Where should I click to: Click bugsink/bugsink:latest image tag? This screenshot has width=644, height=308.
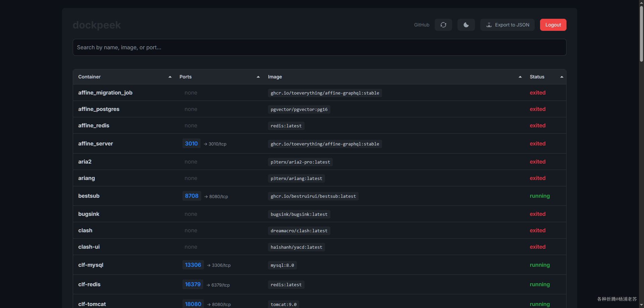299,214
